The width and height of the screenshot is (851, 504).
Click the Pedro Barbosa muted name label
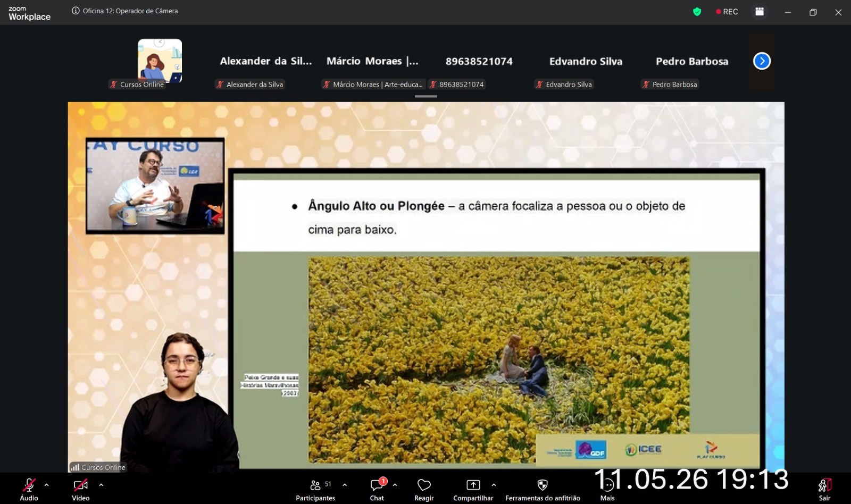[670, 84]
